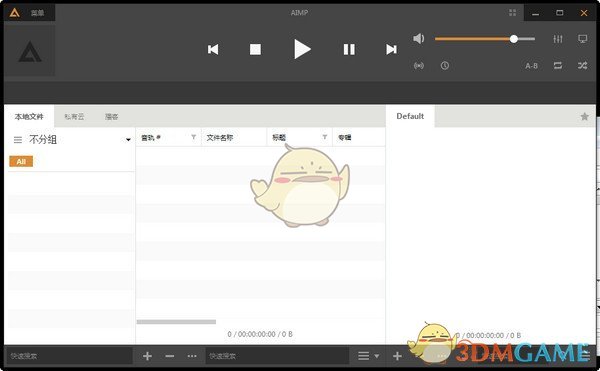Switch to the third library tab
The height and width of the screenshot is (371, 600).
coord(112,117)
